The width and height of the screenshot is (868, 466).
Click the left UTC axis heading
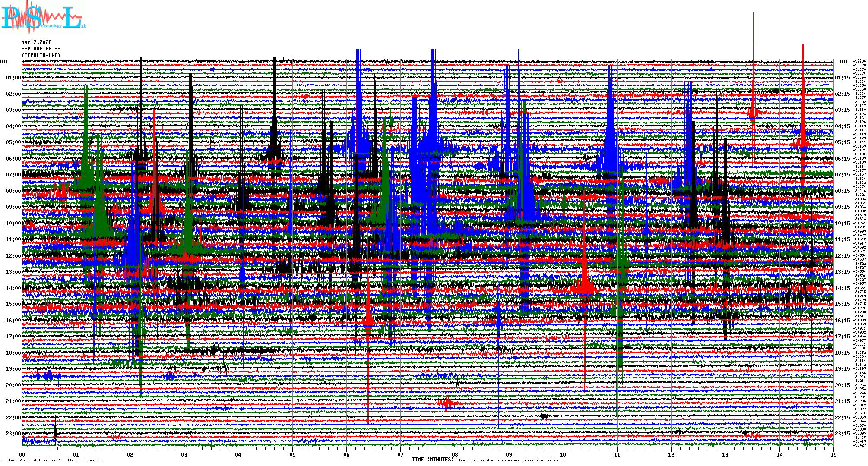click(x=4, y=62)
